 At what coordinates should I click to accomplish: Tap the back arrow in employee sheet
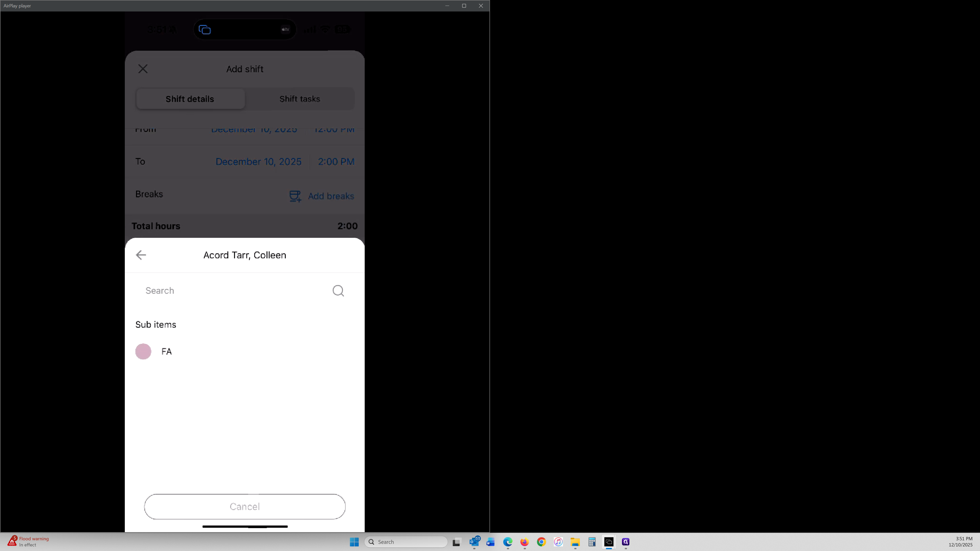coord(141,255)
